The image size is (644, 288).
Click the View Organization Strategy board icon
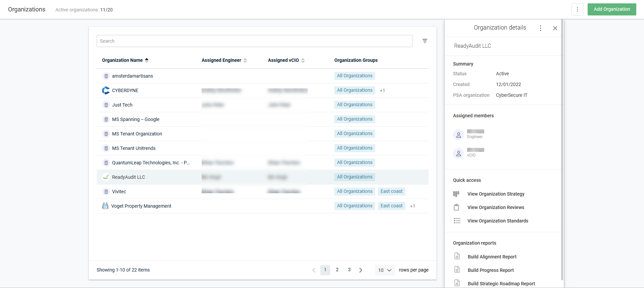click(x=456, y=194)
